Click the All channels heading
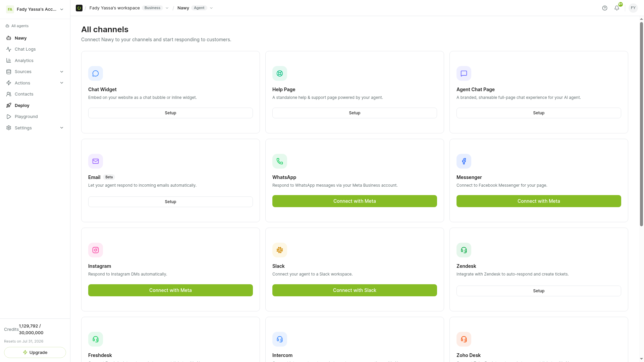This screenshot has height=362, width=644. pos(105,29)
